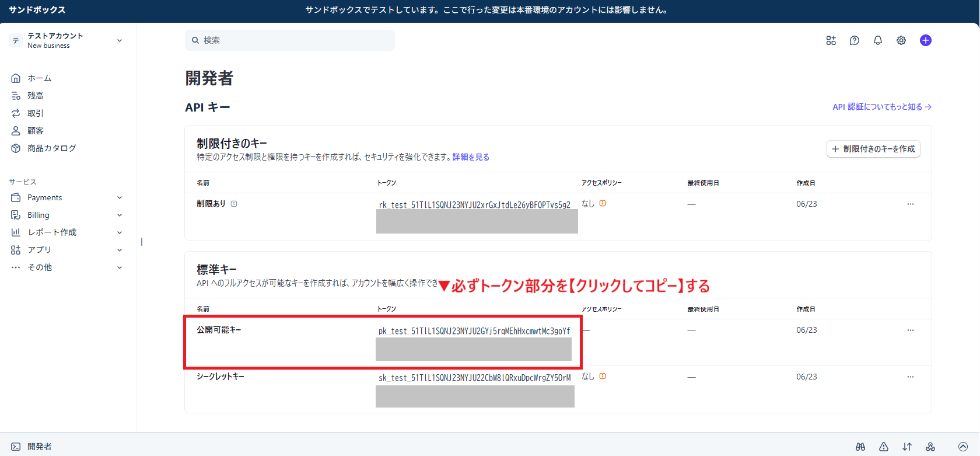This screenshot has width=980, height=456.
Task: Click the Billing invoice icon
Action: click(x=16, y=215)
